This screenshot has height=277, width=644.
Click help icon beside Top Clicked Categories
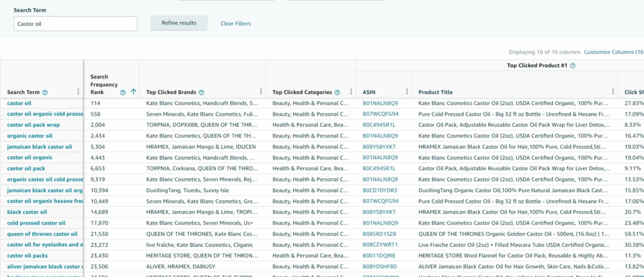tap(337, 92)
